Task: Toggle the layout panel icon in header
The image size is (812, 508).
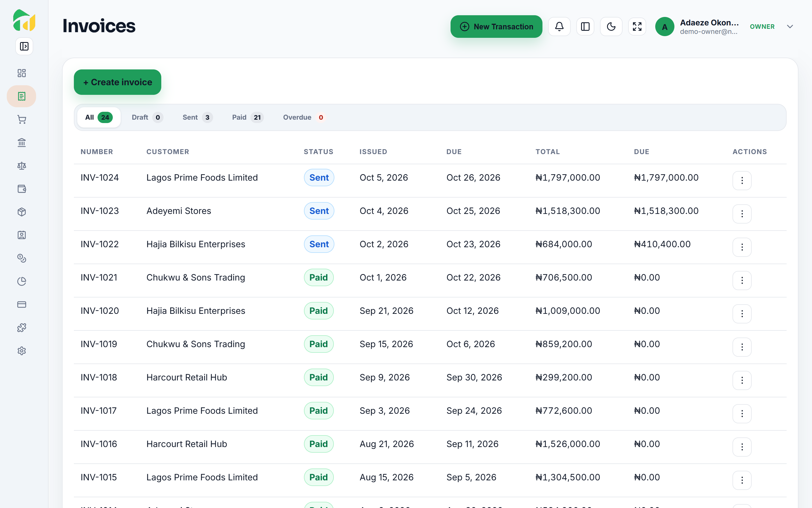Action: point(585,27)
